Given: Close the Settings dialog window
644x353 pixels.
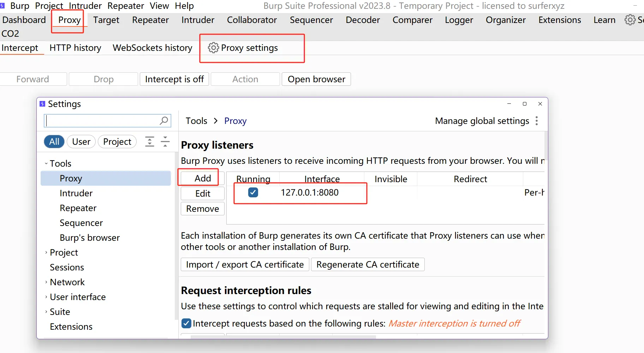Looking at the screenshot, I should 540,104.
